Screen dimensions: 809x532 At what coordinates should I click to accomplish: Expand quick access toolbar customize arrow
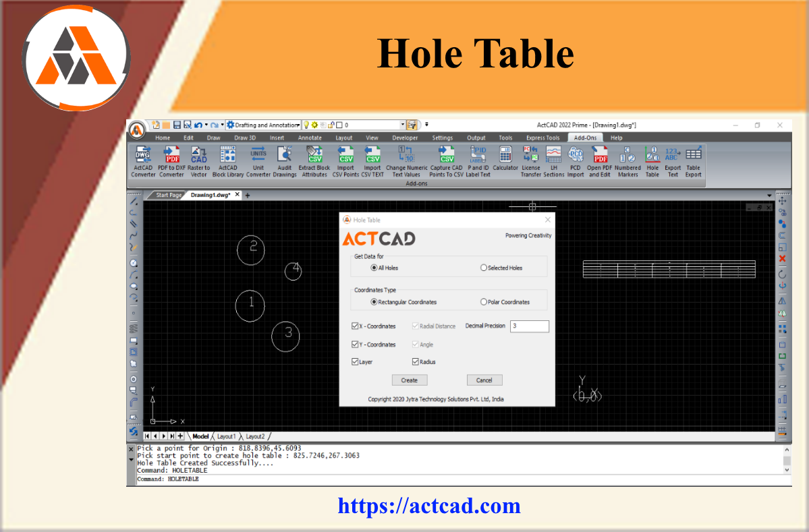[x=426, y=124]
